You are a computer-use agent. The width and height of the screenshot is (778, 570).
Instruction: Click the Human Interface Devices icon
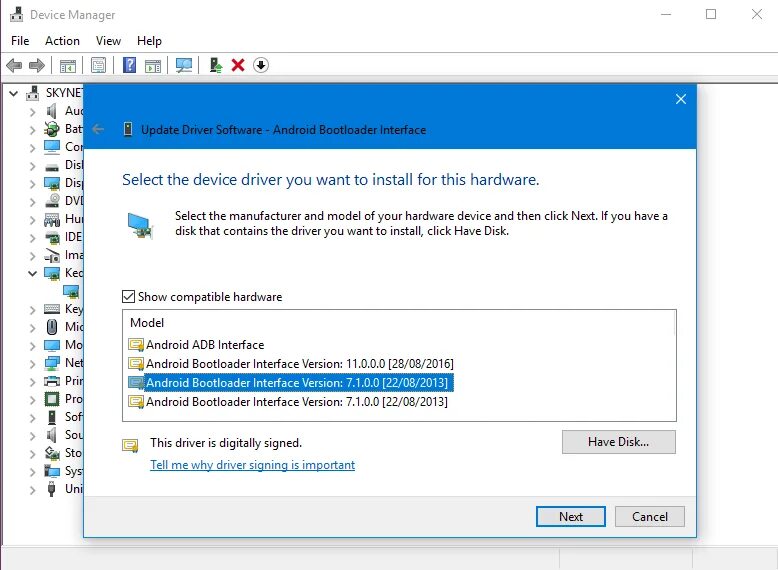[x=52, y=219]
